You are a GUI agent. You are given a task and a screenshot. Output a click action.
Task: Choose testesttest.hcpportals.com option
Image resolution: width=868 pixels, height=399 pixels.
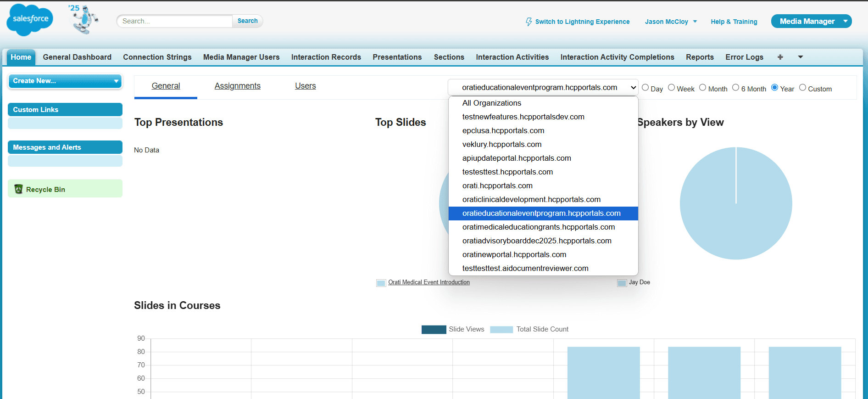pos(543,172)
